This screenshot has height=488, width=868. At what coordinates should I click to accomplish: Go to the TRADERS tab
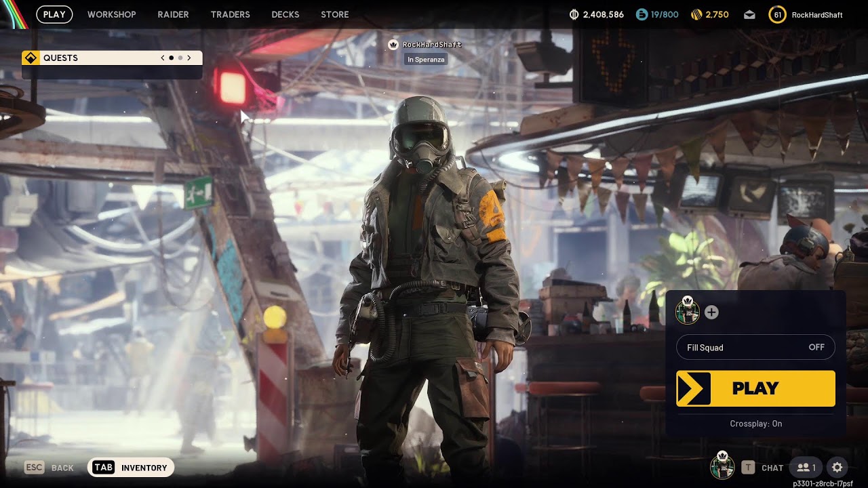tap(231, 14)
